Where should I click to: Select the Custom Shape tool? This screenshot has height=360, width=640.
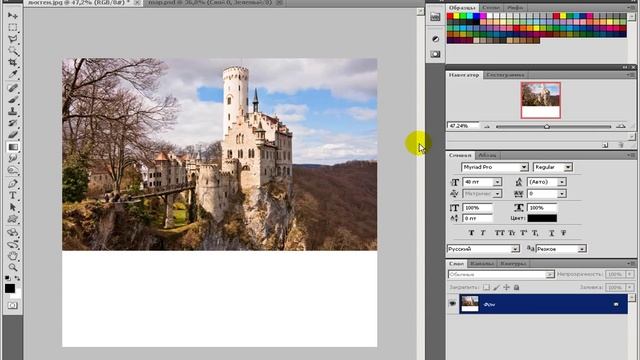[13, 219]
